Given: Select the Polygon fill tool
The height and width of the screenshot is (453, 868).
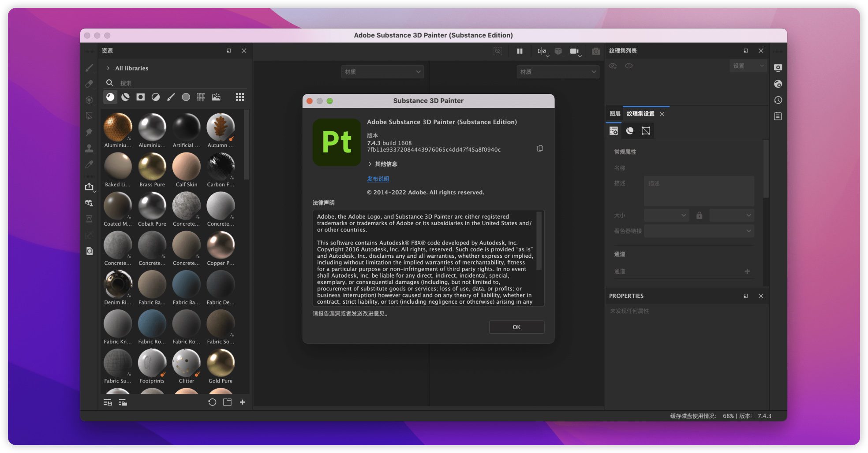Looking at the screenshot, I should [89, 116].
